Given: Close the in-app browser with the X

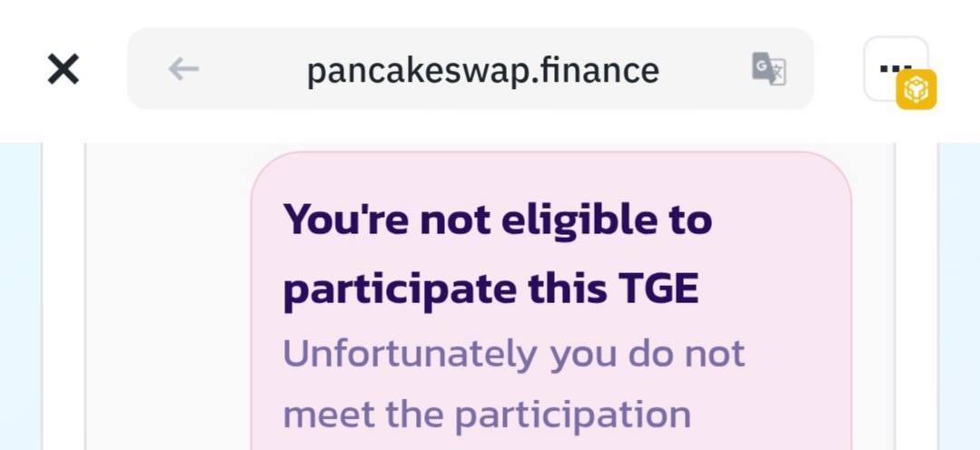Looking at the screenshot, I should pyautogui.click(x=64, y=69).
